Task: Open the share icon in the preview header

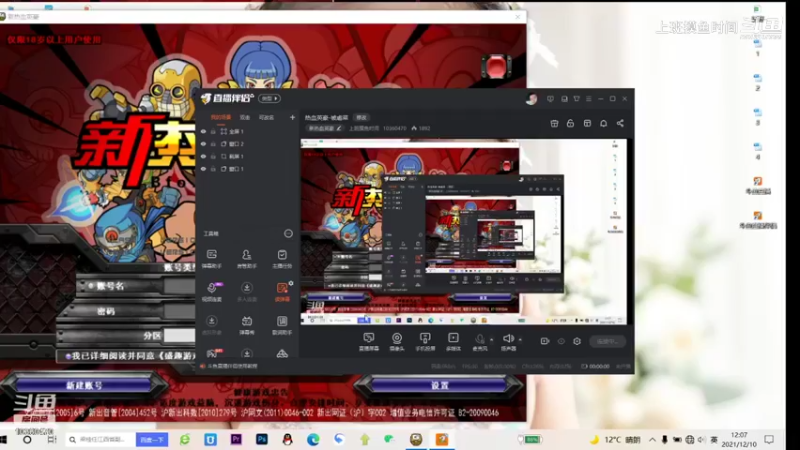Action: point(620,123)
